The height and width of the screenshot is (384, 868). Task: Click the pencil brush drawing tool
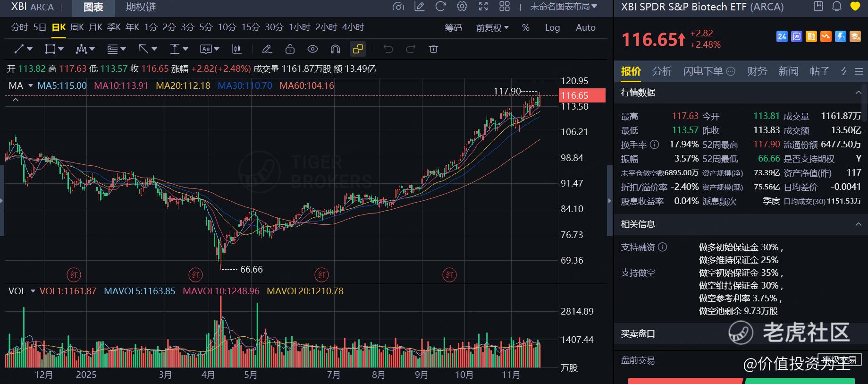point(267,49)
